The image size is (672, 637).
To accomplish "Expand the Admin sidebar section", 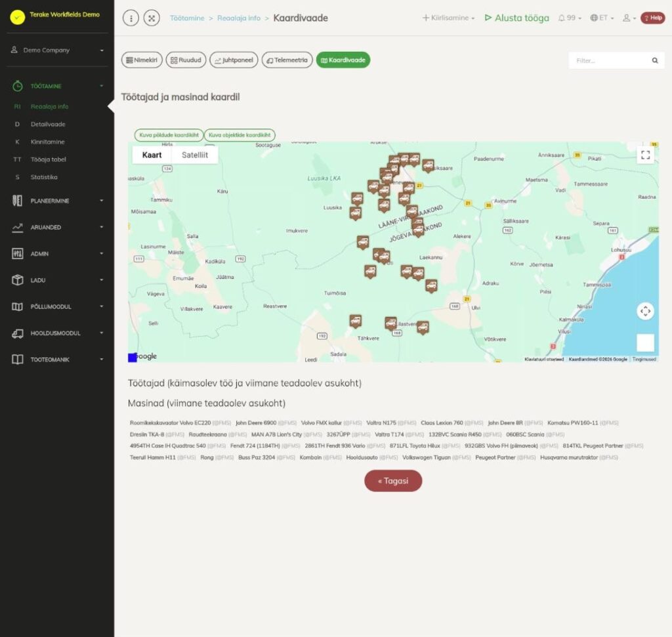I will [x=58, y=254].
